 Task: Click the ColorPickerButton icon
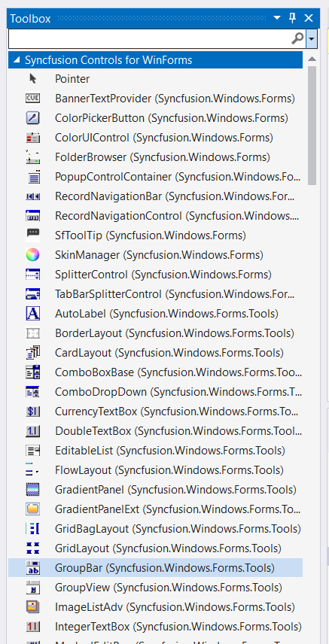[x=32, y=118]
